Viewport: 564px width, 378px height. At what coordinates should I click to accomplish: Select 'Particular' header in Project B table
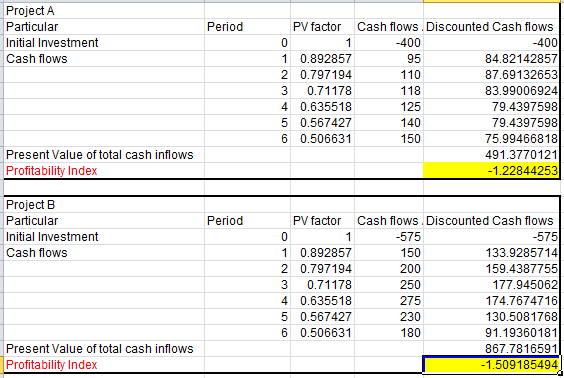click(x=104, y=220)
